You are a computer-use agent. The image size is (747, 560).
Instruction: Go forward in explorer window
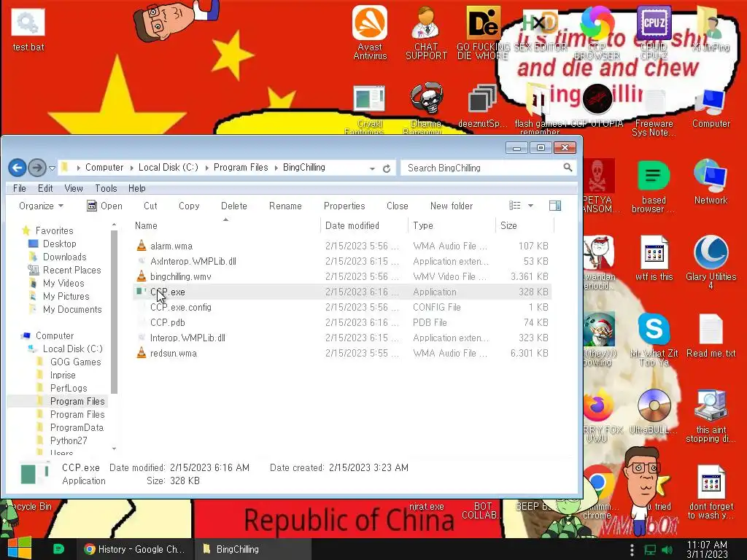pos(36,168)
